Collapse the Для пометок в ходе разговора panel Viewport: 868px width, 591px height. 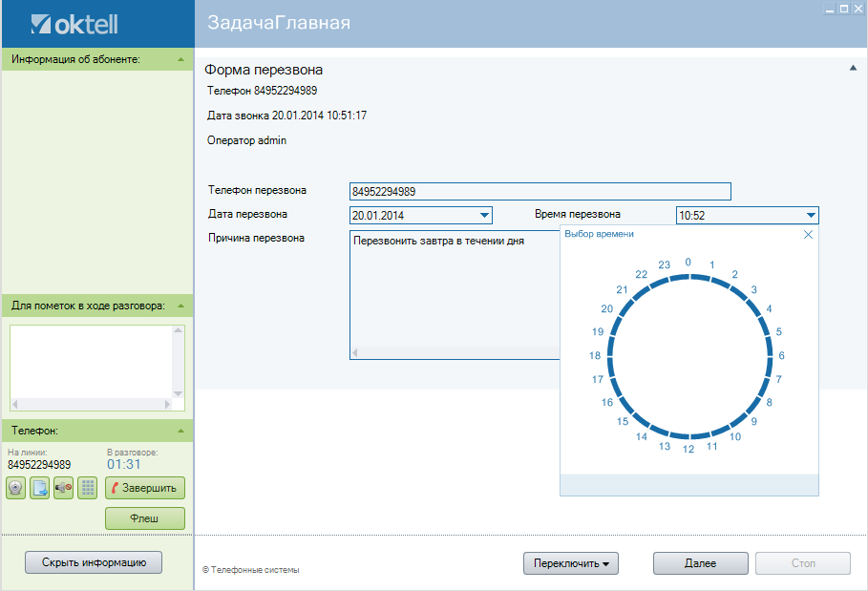180,306
